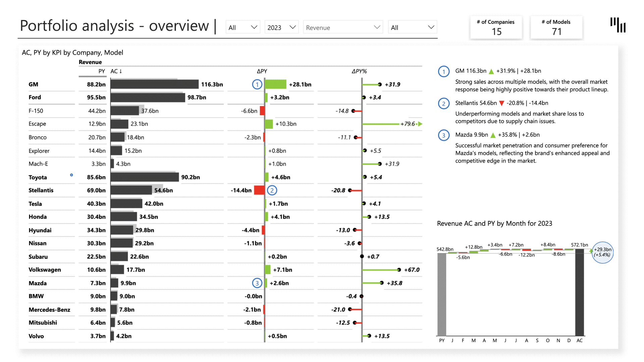Viewport: 644px width, 362px height.
Task: Click the ΔPY% column header
Action: [x=359, y=71]
